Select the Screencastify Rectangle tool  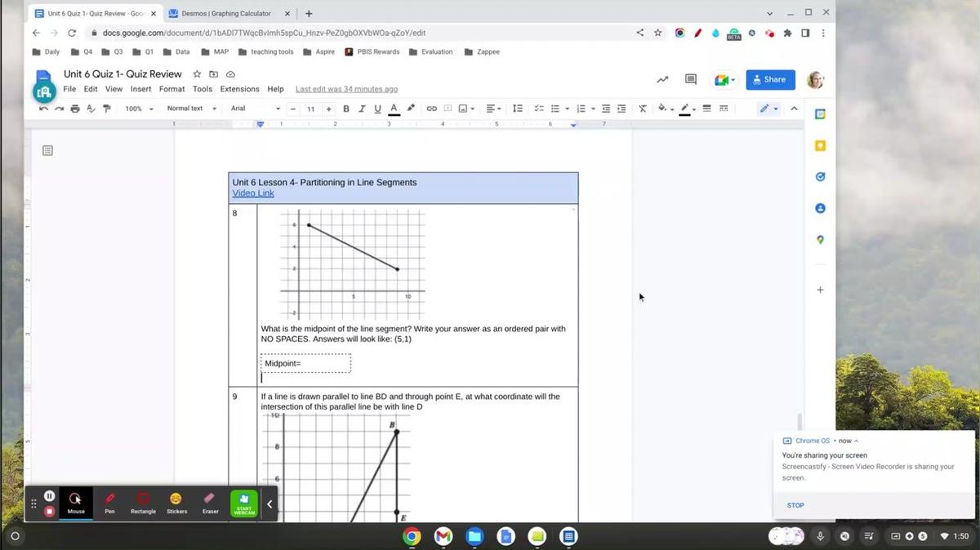click(x=143, y=502)
